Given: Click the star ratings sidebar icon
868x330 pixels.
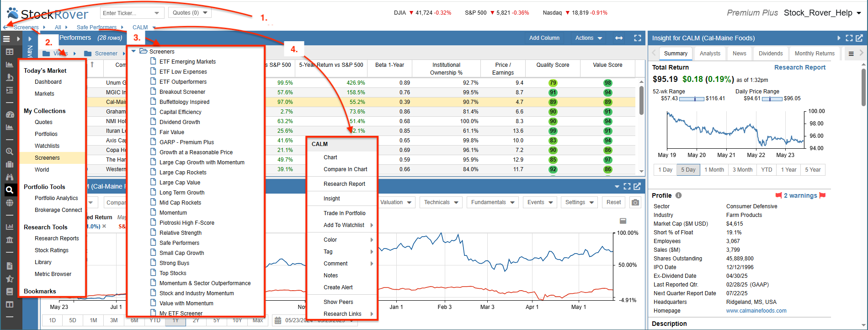Looking at the screenshot, I should 9,279.
